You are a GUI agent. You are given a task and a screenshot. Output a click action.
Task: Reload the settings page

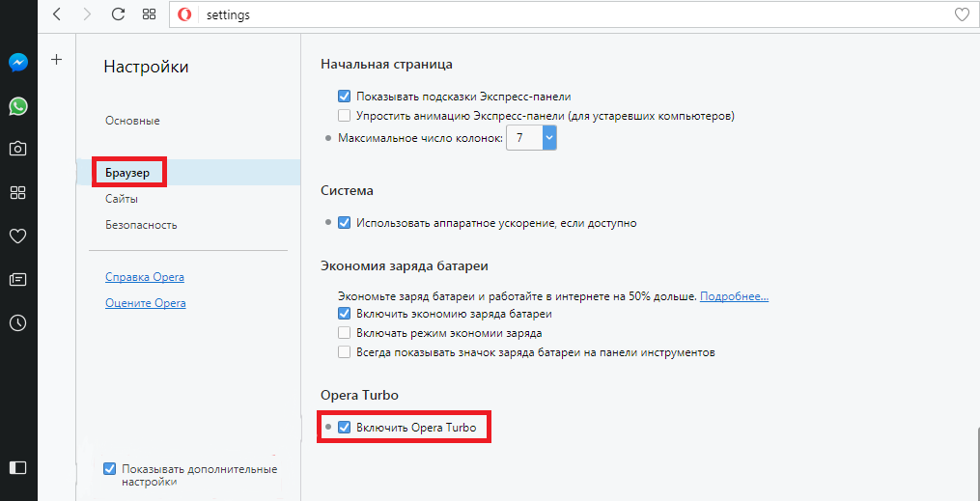tap(119, 14)
